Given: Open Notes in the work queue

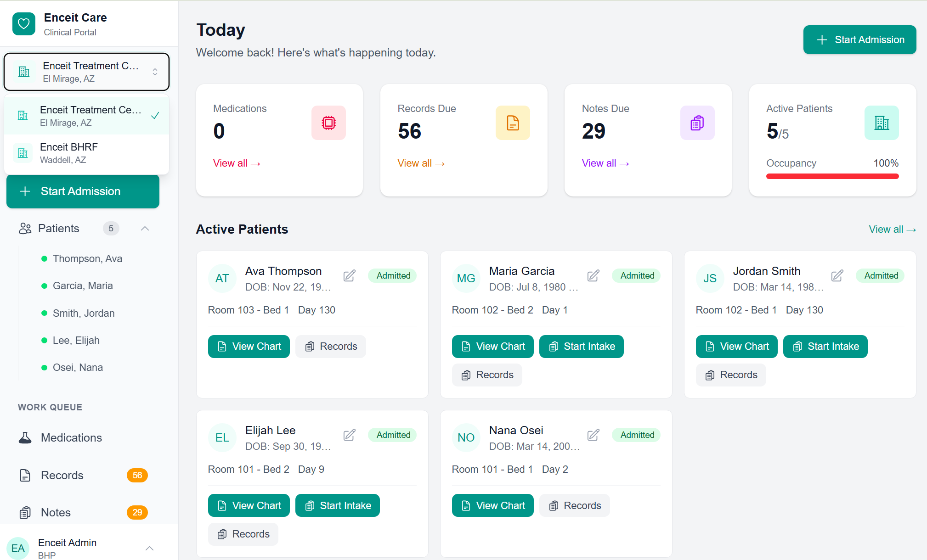Looking at the screenshot, I should [x=83, y=512].
